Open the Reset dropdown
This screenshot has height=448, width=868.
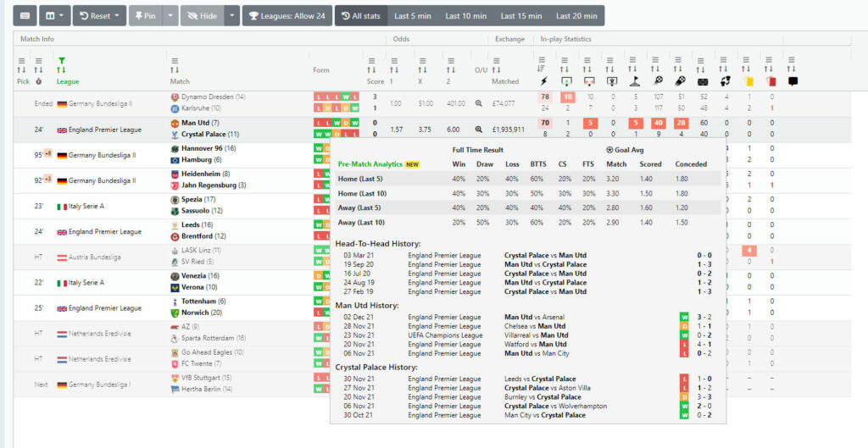click(x=100, y=16)
